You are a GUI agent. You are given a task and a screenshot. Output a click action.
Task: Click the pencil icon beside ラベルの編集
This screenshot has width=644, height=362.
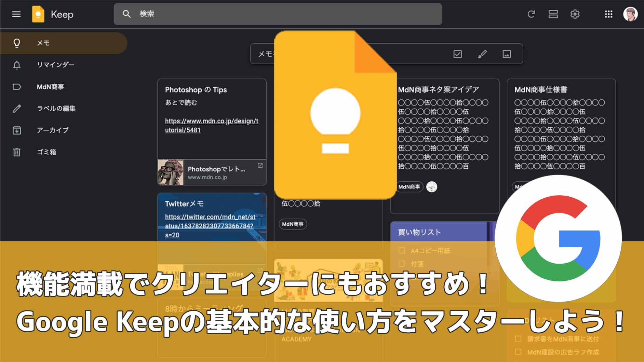point(17,109)
